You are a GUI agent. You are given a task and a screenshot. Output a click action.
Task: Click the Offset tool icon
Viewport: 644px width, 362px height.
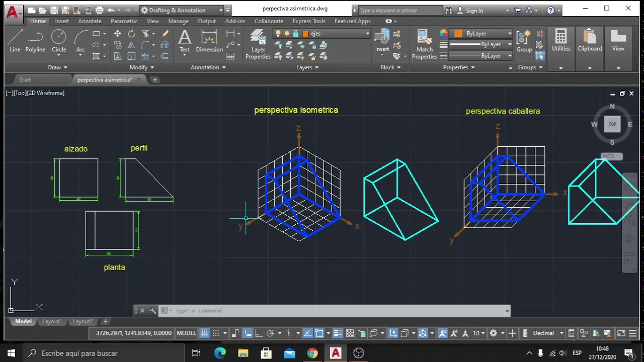point(165,56)
